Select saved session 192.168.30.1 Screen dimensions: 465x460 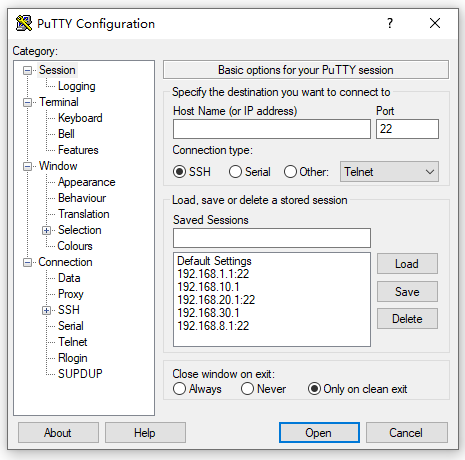click(208, 313)
